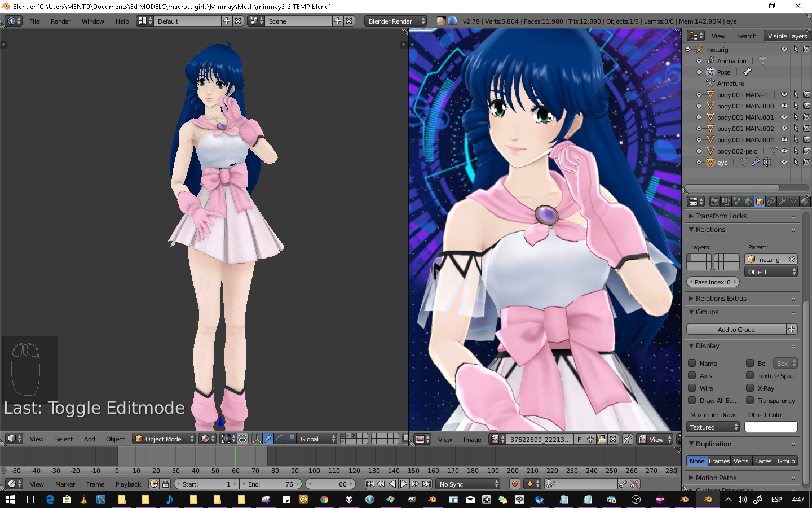Collapse metarig tree in the outliner
Image resolution: width=812 pixels, height=508 pixels.
[688, 49]
